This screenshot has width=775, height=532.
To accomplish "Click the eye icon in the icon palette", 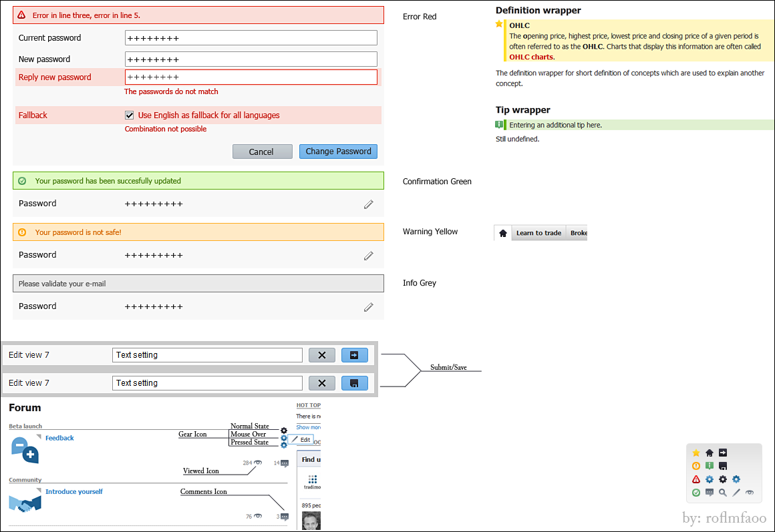I will point(750,493).
